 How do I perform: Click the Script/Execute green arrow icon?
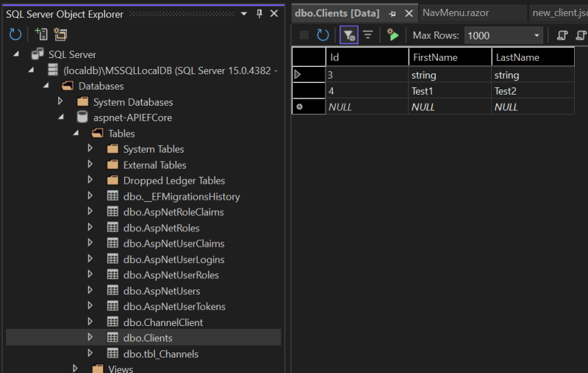[392, 35]
